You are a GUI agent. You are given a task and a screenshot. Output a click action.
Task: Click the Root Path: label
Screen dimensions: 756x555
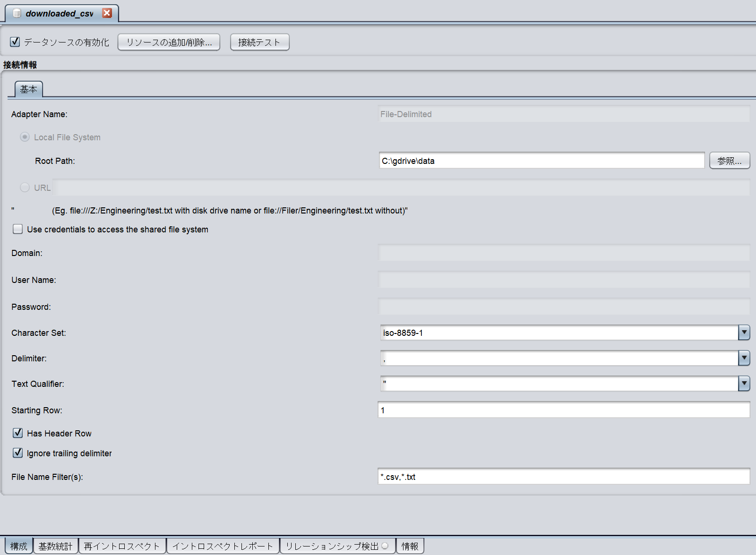click(55, 161)
